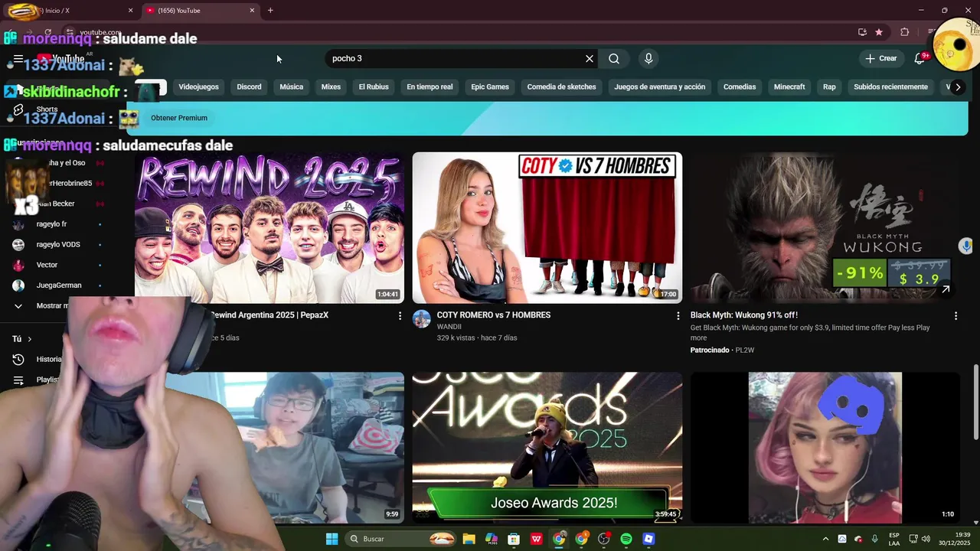Click the Crear button

(880, 58)
